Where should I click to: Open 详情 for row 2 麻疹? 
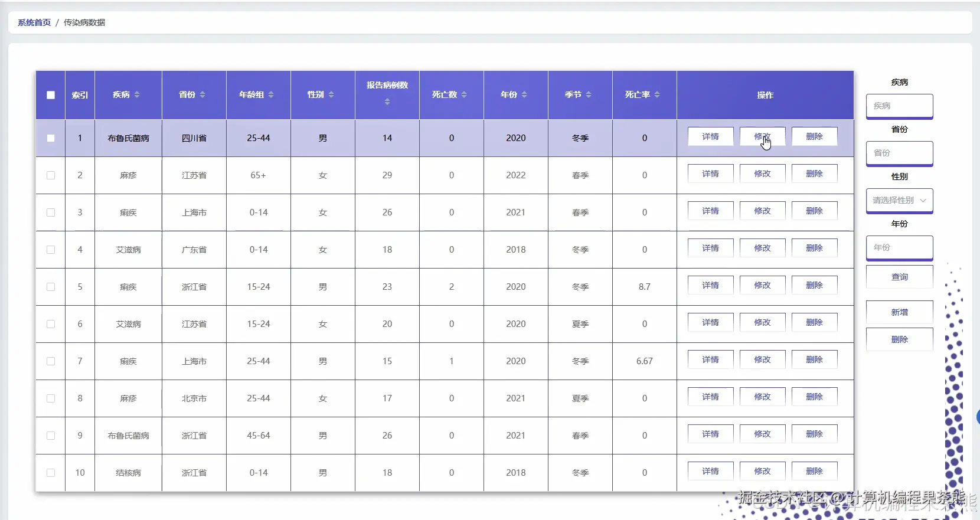[x=710, y=174]
